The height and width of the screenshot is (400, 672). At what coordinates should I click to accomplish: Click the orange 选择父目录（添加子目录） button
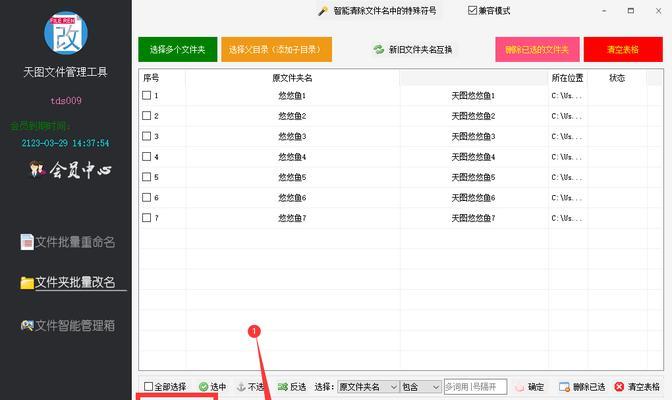coord(276,49)
